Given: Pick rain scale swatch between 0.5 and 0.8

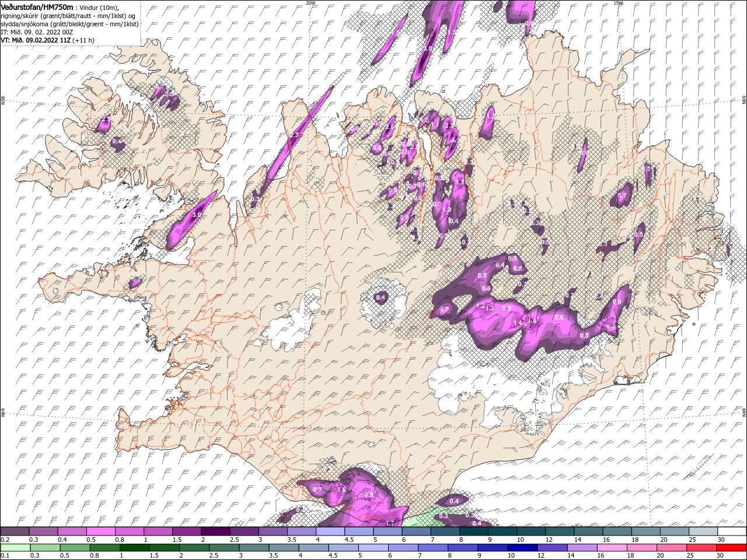Looking at the screenshot, I should click(x=75, y=548).
